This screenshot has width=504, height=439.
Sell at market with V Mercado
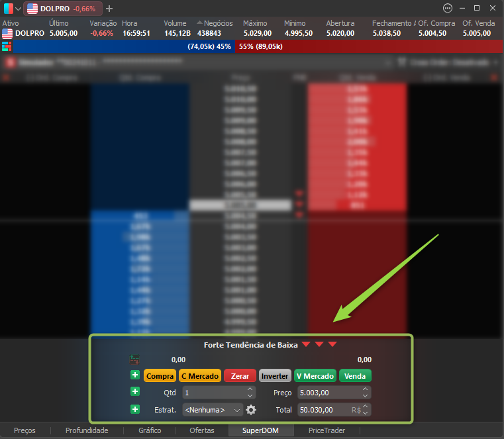click(315, 375)
